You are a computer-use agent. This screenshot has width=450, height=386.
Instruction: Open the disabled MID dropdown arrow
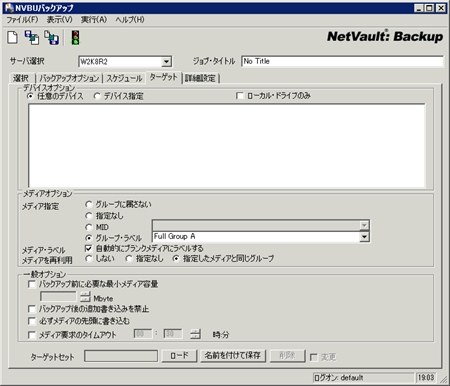364,225
